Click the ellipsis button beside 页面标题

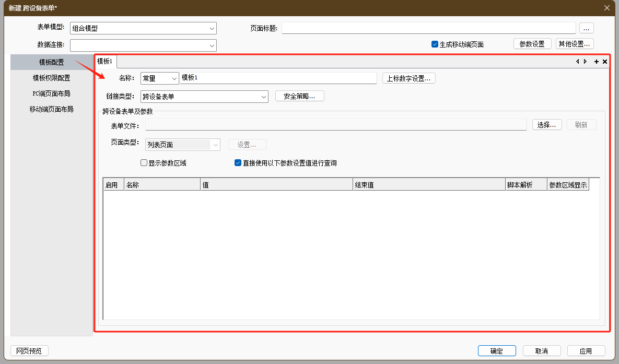(x=586, y=28)
